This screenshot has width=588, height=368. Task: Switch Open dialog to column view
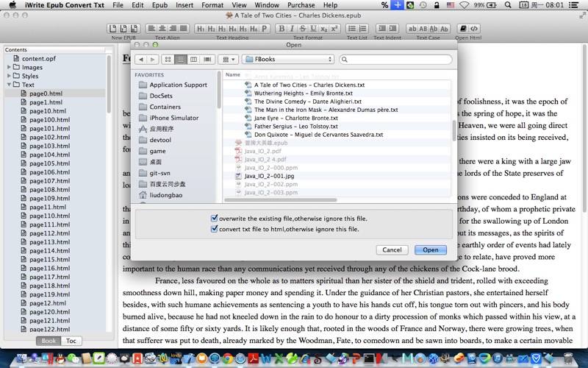(193, 60)
